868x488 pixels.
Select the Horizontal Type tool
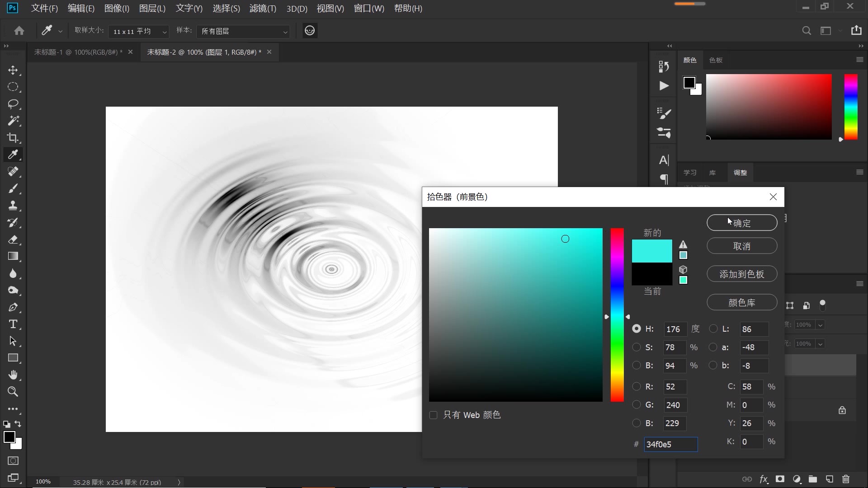pos(13,324)
